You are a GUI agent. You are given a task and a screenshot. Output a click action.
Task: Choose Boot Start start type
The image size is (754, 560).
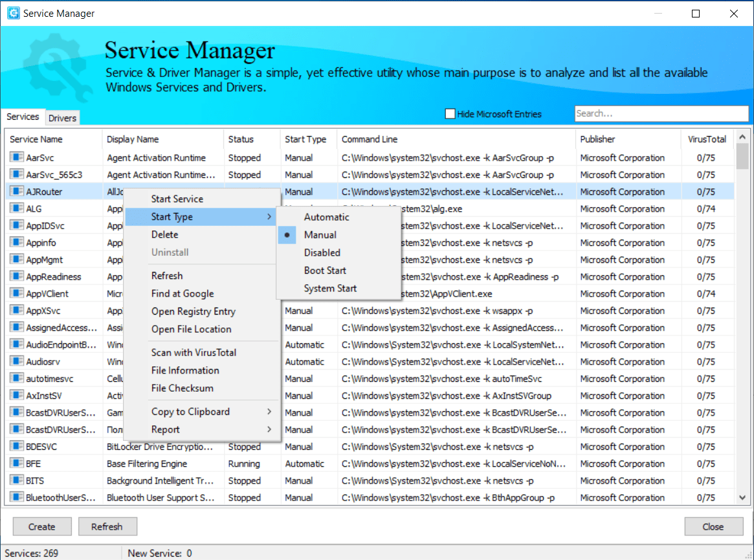338,271
